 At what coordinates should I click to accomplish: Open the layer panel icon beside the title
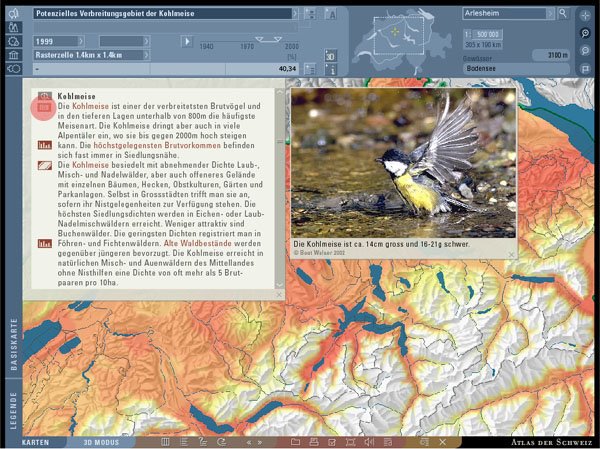click(310, 14)
